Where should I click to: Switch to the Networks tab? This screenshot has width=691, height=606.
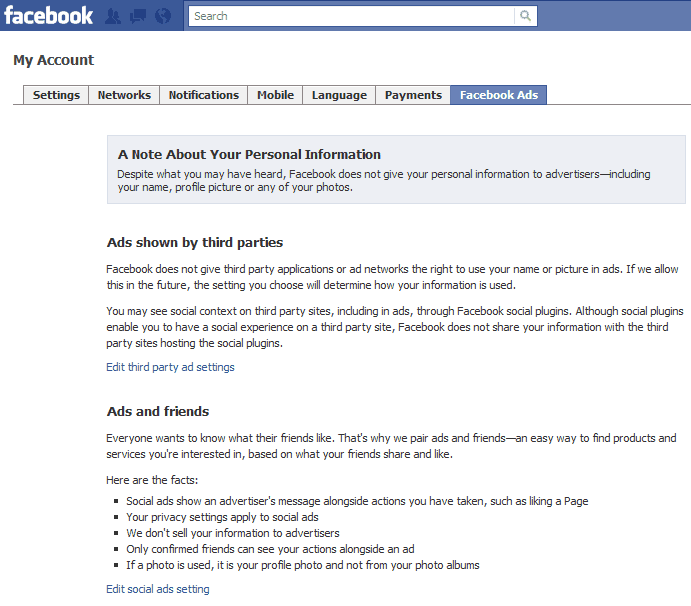[124, 95]
